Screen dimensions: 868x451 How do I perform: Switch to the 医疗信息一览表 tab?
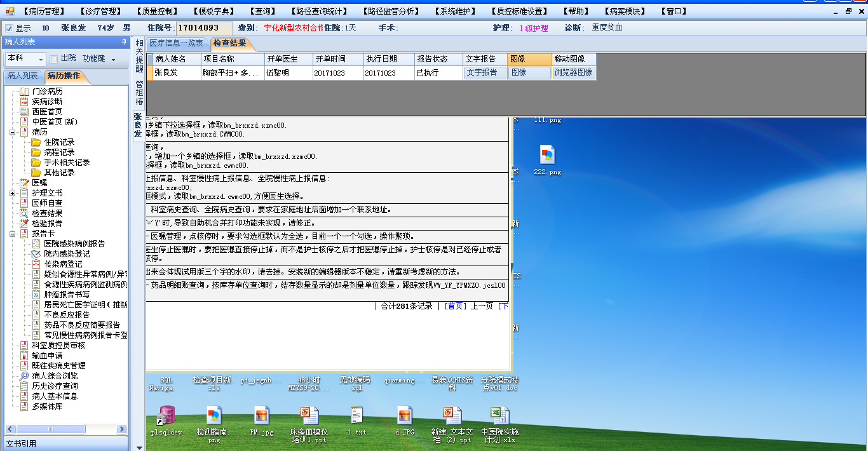tap(177, 43)
